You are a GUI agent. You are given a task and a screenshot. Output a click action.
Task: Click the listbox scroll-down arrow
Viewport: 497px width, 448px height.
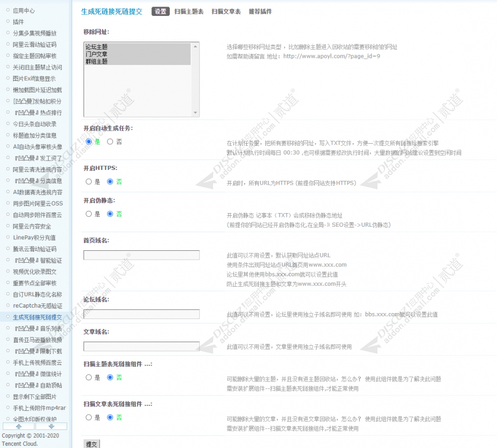196,113
